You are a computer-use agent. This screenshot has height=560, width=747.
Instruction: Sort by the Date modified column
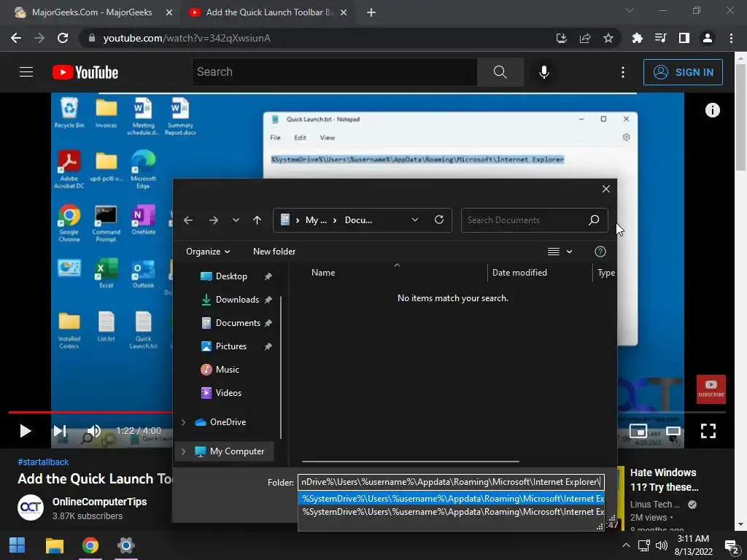coord(519,273)
